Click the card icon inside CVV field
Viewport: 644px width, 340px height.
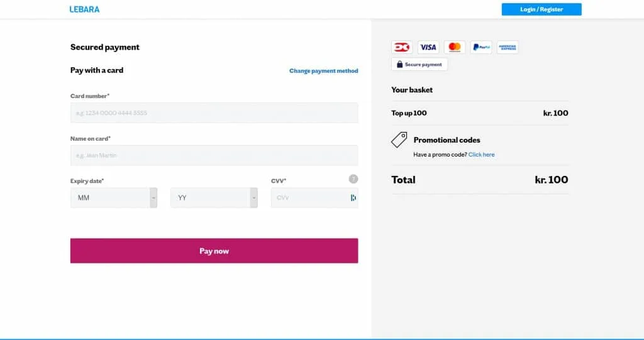353,198
